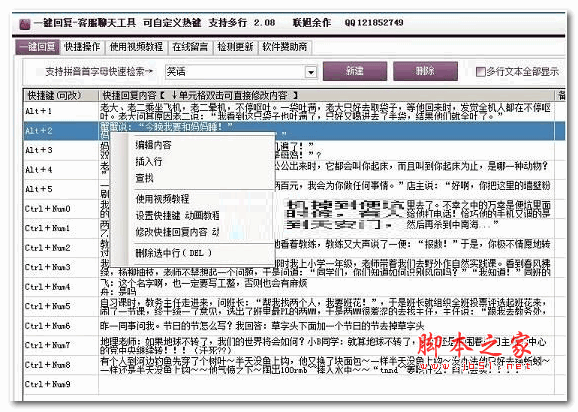578x412 pixels.
Task: Open the 在线留言 tab
Action: click(x=190, y=47)
